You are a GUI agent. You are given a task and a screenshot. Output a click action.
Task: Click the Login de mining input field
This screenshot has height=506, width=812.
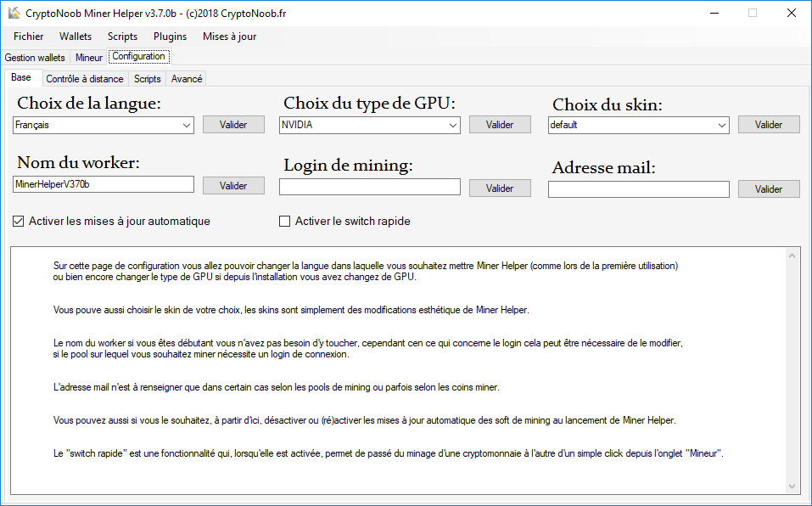[x=370, y=187]
